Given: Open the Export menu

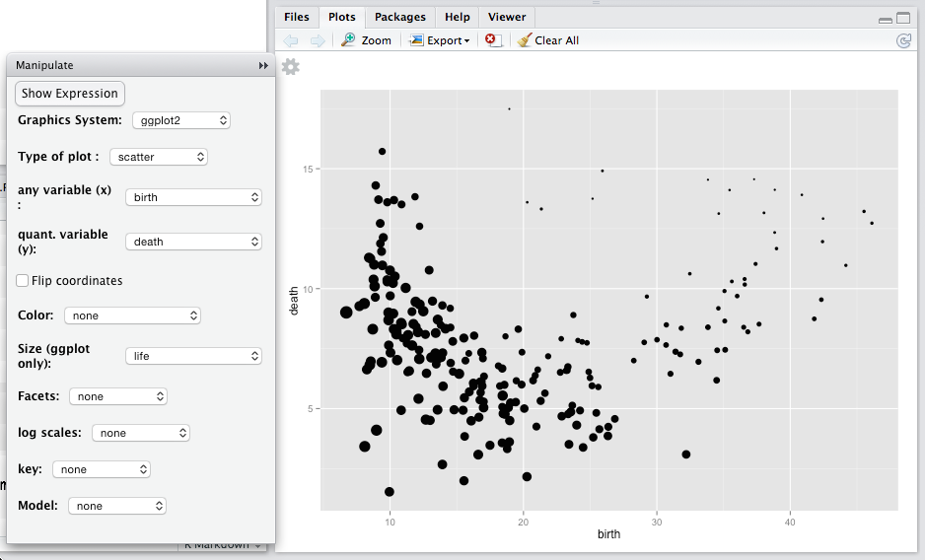Looking at the screenshot, I should tap(440, 40).
